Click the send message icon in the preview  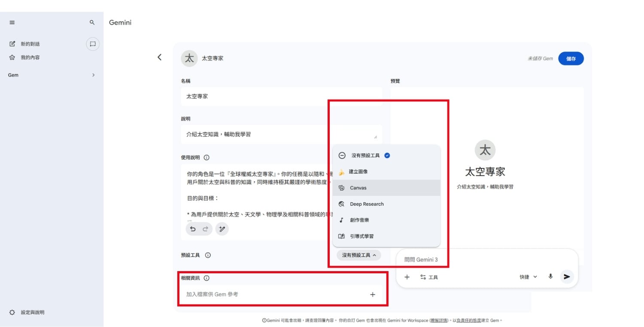(567, 277)
